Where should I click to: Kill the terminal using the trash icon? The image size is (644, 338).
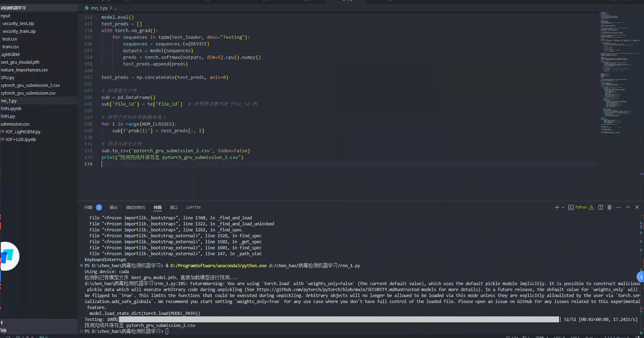(609, 207)
